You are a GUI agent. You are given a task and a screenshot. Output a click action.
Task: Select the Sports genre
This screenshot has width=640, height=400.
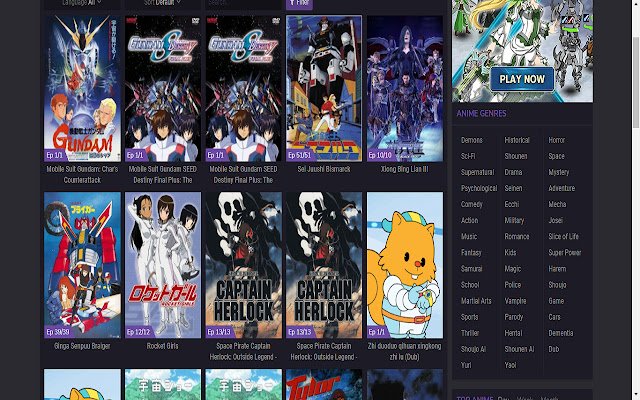pyautogui.click(x=469, y=317)
